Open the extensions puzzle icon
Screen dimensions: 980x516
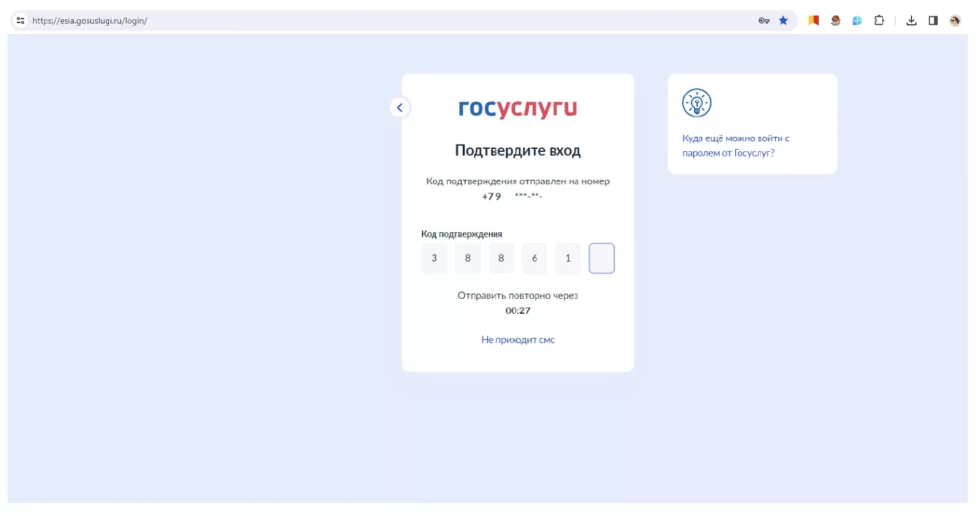click(x=879, y=20)
